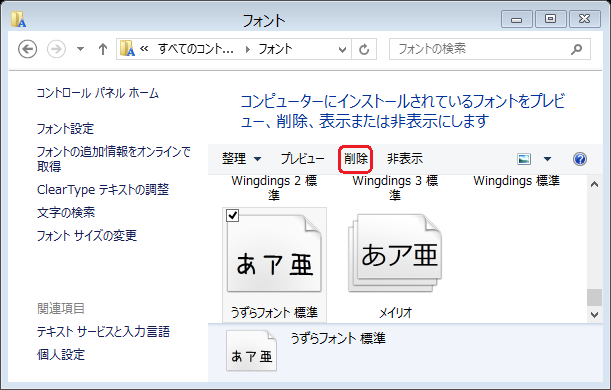Image resolution: width=611 pixels, height=390 pixels.
Task: Open the address bar history dropdown
Action: click(342, 49)
